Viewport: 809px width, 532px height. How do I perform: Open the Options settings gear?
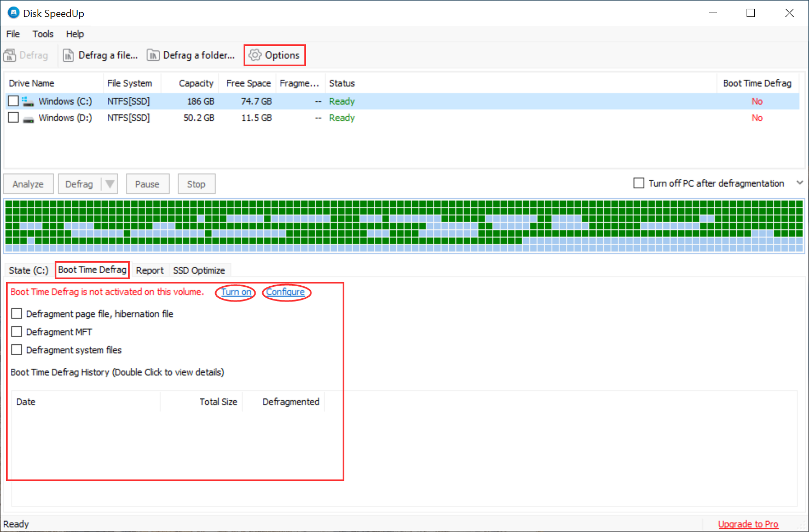[x=274, y=55]
